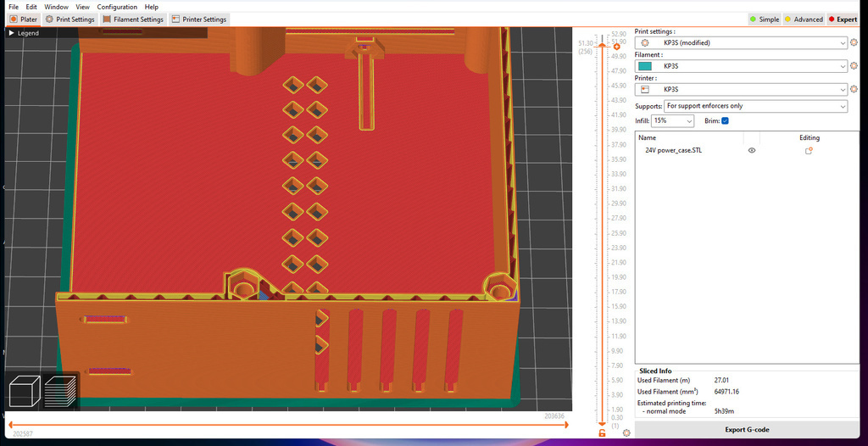Switch to Simple mode

click(765, 20)
